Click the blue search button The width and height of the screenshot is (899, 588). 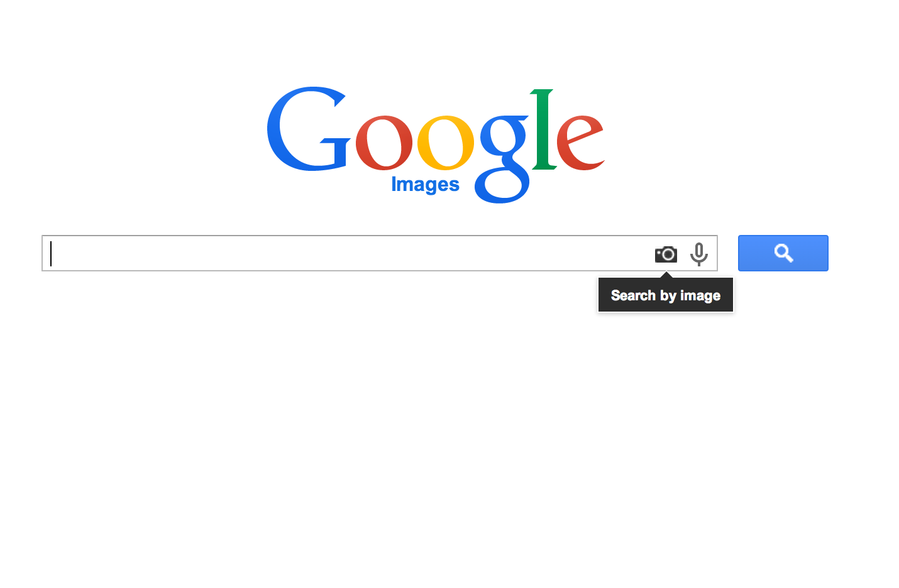point(783,253)
